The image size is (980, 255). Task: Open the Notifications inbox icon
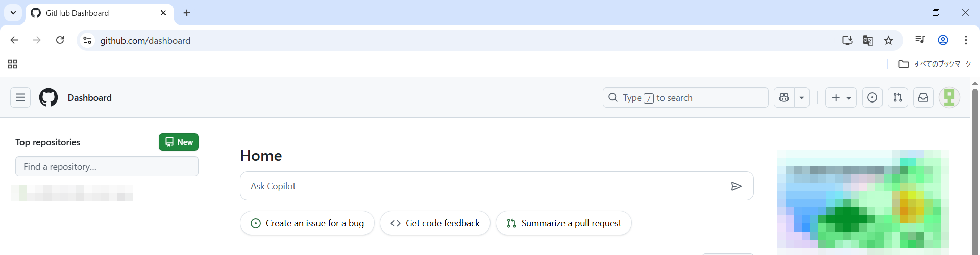click(923, 97)
